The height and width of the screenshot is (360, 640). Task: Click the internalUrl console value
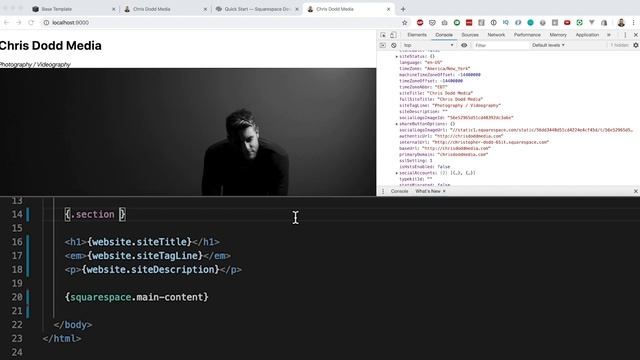pos(490,142)
